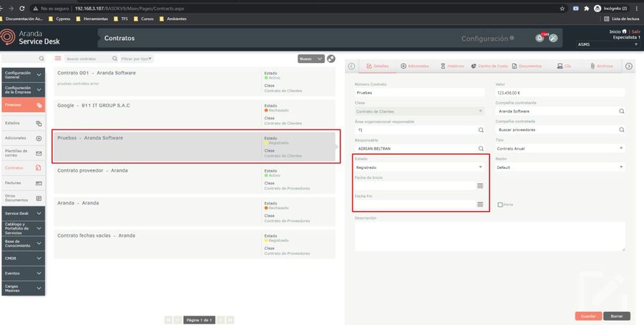Switch to Centro de Costo tab

489,66
